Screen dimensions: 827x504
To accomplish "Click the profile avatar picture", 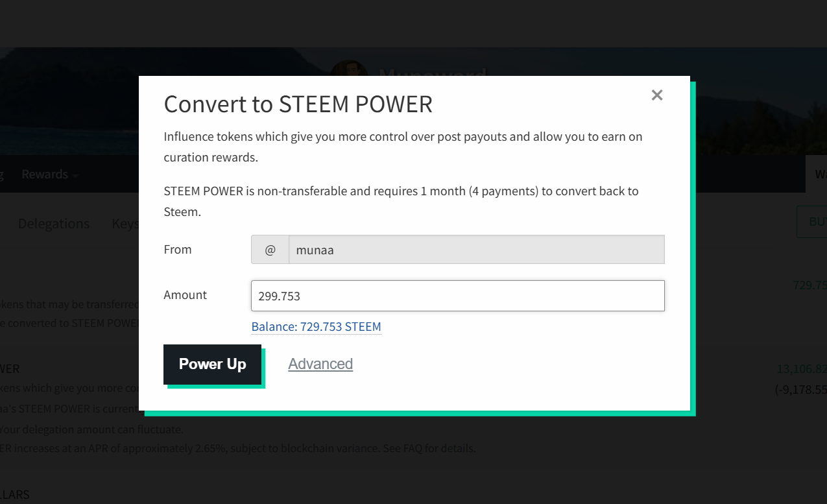I will point(349,69).
